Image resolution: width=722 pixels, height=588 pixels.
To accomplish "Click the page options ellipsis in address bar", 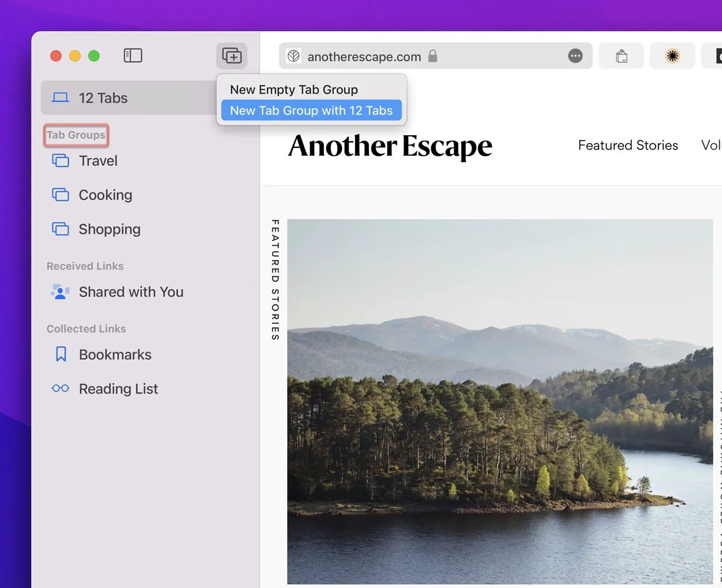I will tap(575, 56).
